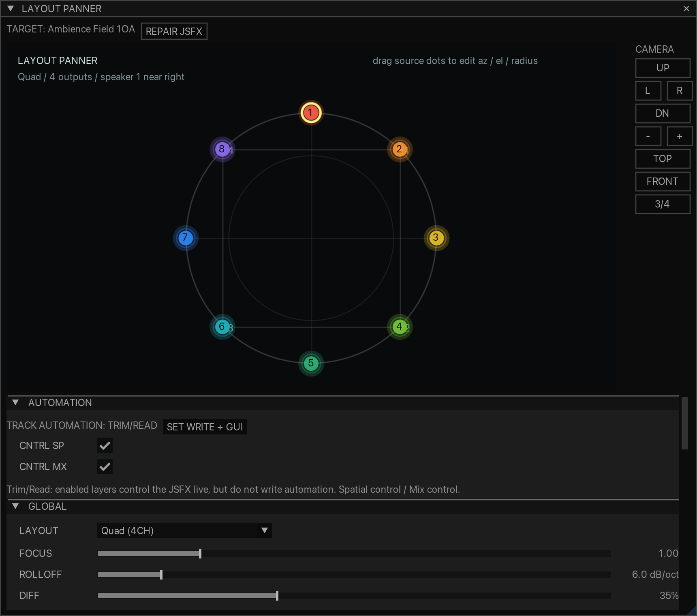697x616 pixels.
Task: Rotate camera right with R button
Action: pos(679,90)
